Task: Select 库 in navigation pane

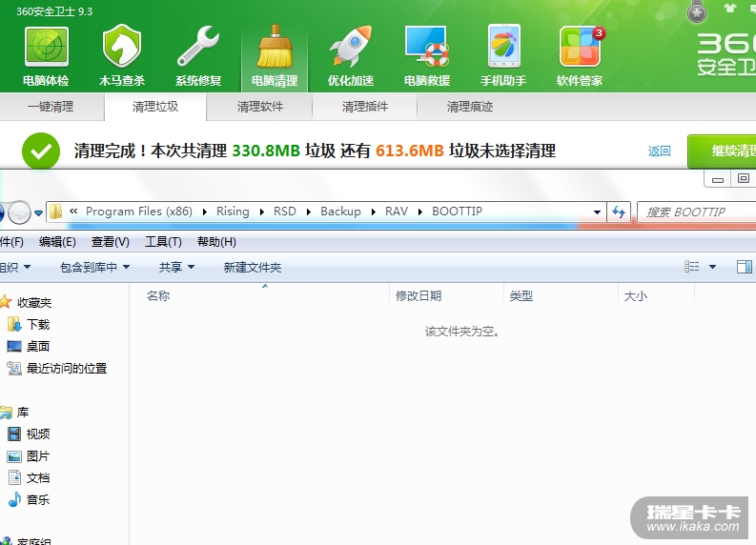Action: pyautogui.click(x=23, y=413)
